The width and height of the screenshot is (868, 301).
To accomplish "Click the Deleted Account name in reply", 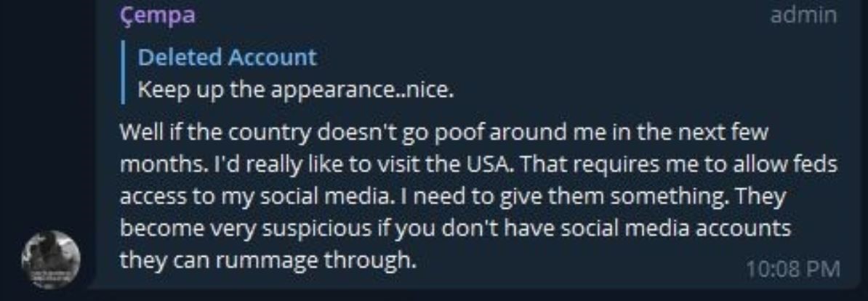I will (228, 57).
